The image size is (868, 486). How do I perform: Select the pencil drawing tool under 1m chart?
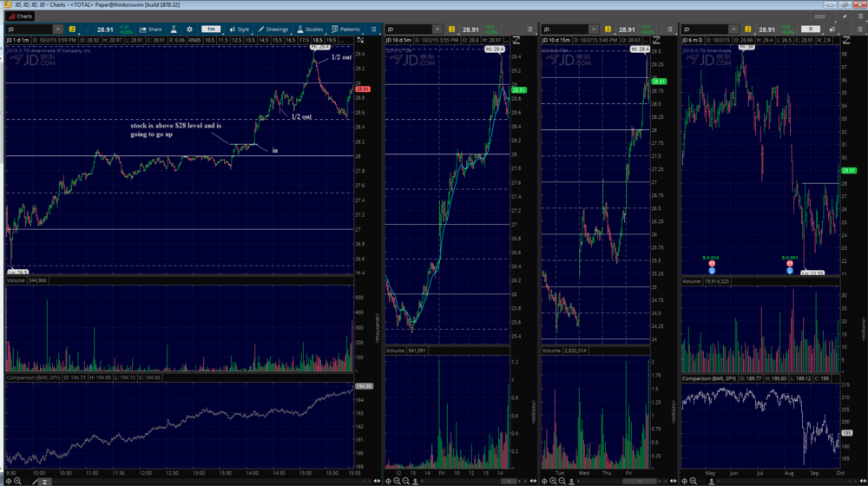35,482
